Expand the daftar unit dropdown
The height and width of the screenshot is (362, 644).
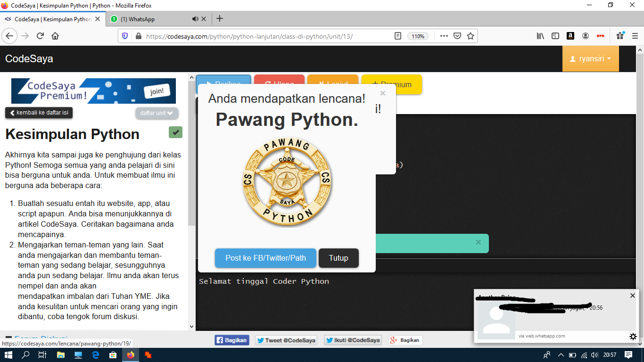tap(157, 113)
